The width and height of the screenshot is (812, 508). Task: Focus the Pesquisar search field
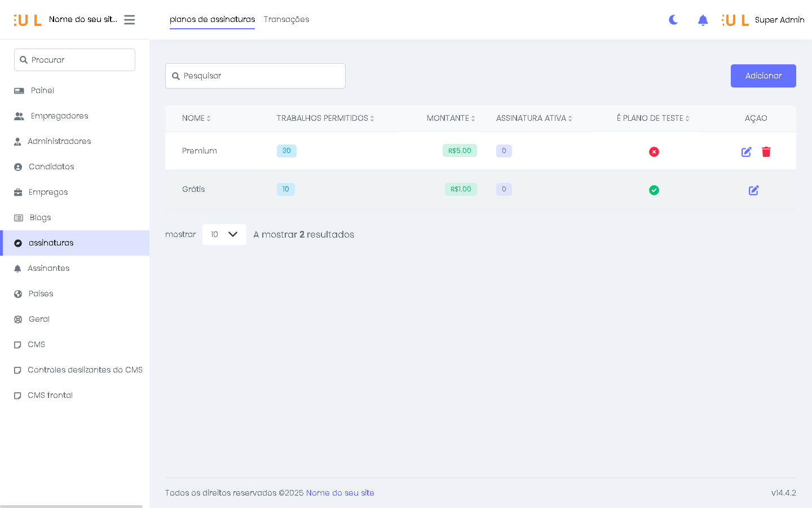coord(255,76)
